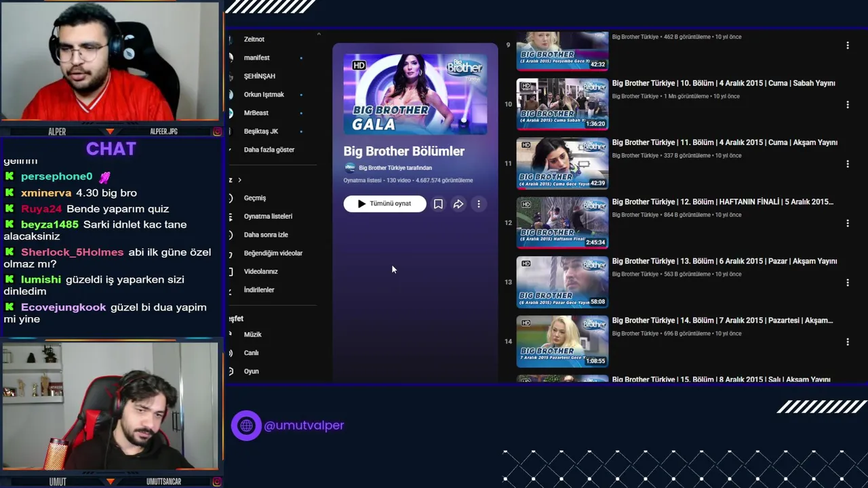Expand Daha fazla göster subscriptions list
Screen dimensions: 868x488
coord(269,150)
